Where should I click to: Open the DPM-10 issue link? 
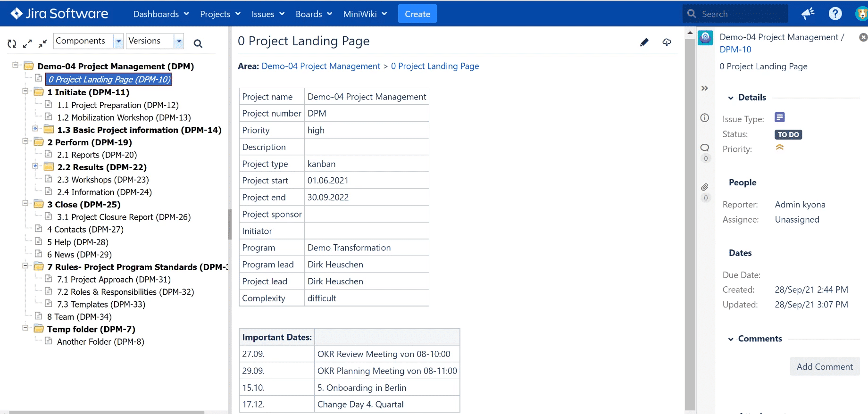pos(735,50)
